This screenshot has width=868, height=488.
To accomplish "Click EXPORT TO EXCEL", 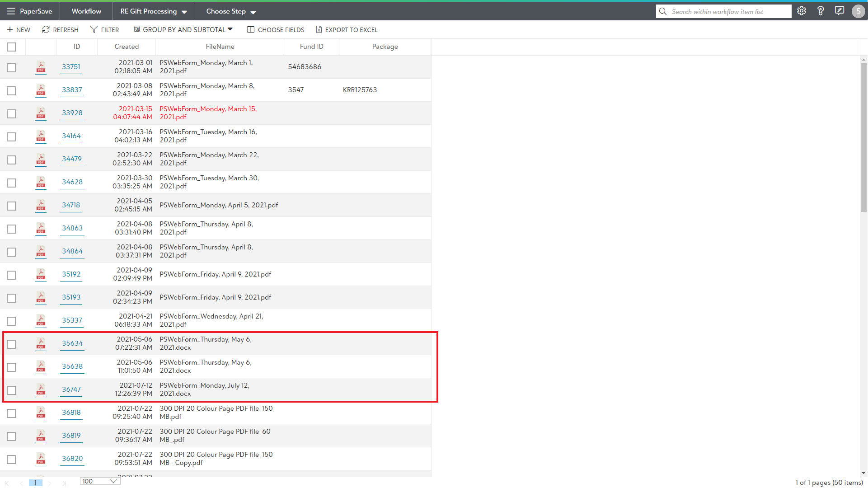I will click(347, 30).
